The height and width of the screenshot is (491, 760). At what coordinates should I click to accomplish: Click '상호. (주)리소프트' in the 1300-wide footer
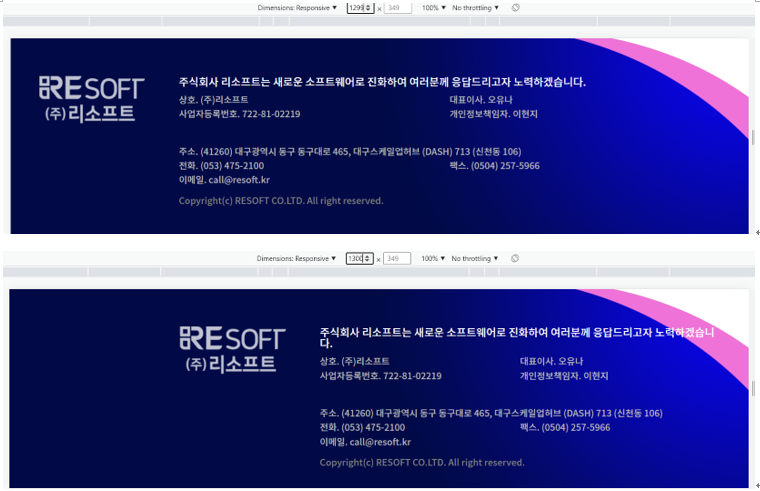(354, 361)
